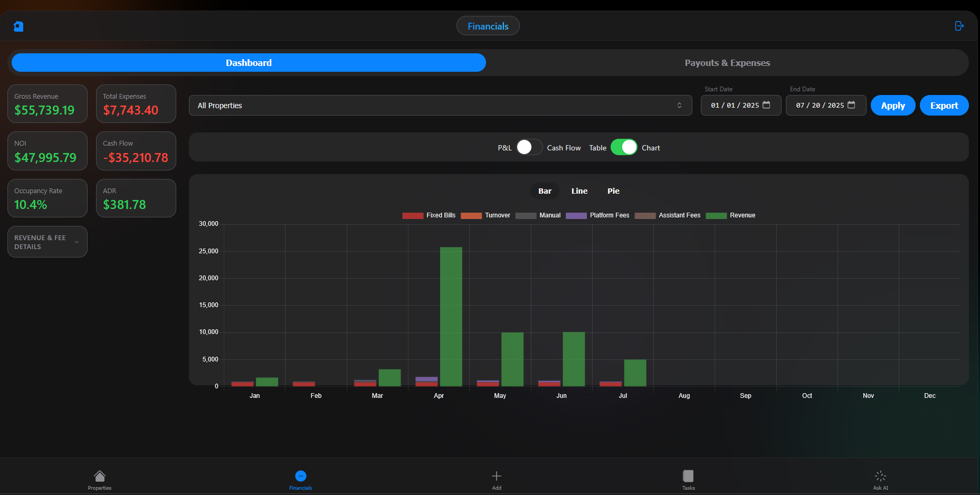Open the Properties section via the home icon
980x495 pixels.
pyautogui.click(x=99, y=476)
